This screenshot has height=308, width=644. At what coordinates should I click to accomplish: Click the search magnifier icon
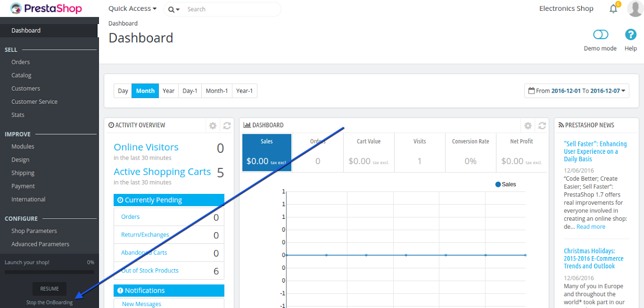click(x=171, y=9)
